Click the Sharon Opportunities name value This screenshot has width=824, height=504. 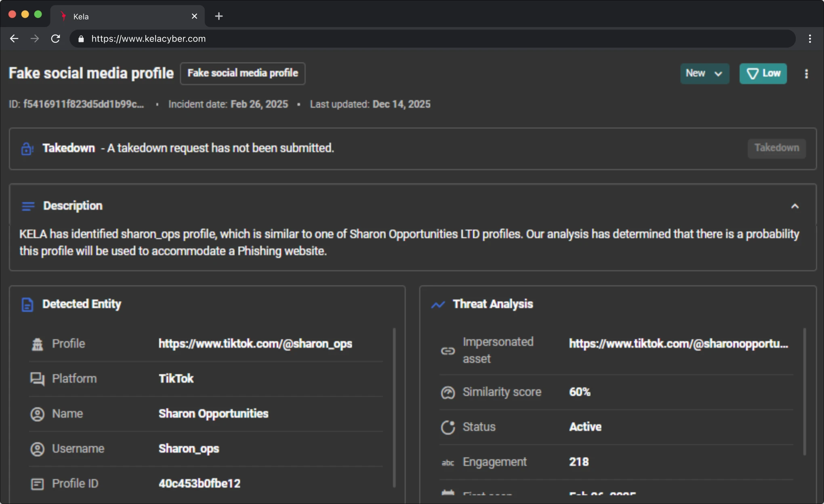coord(213,414)
